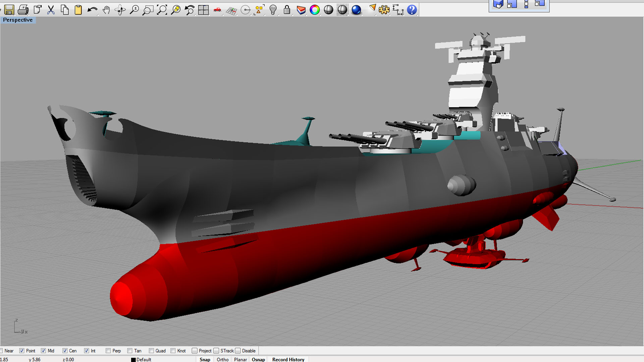Click the Paste clipboard icon
The width and height of the screenshot is (644, 362).
78,10
